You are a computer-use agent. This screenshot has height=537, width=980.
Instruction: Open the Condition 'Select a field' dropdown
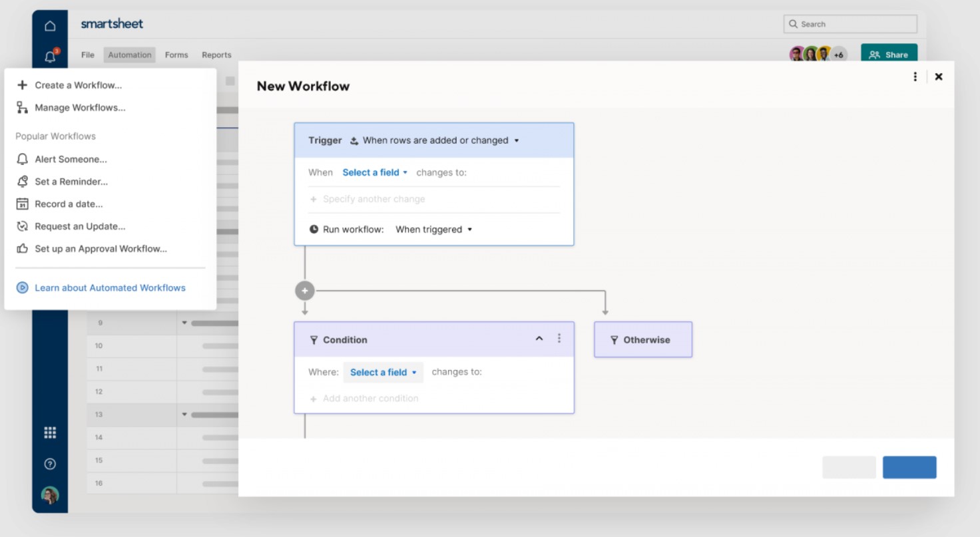(x=383, y=373)
